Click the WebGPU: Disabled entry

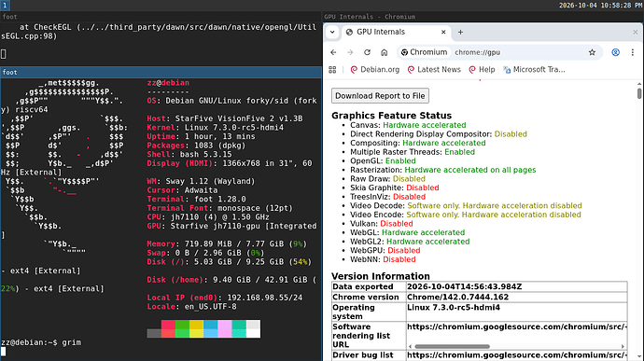tap(385, 251)
